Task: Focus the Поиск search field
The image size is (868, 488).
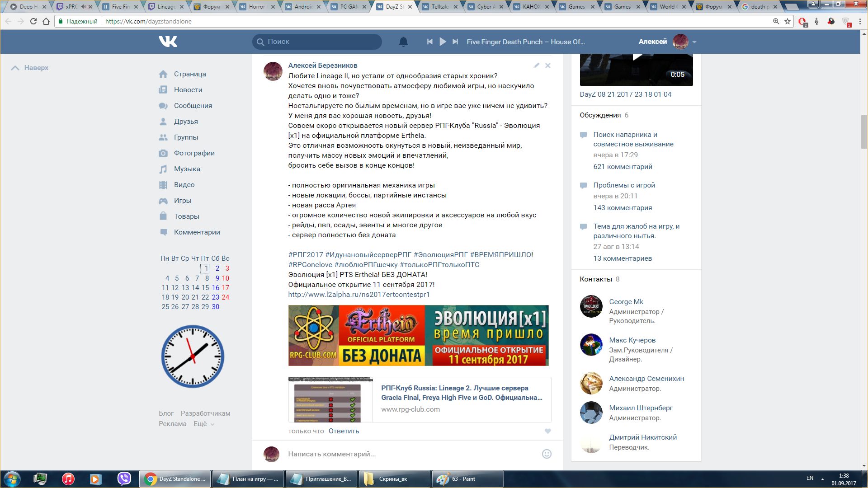Action: coord(317,42)
